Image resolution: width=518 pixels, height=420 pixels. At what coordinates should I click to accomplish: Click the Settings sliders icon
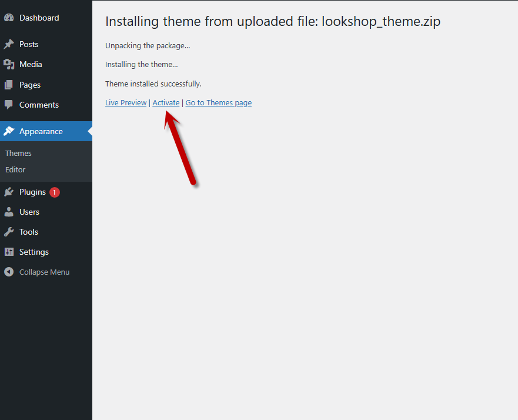(9, 252)
